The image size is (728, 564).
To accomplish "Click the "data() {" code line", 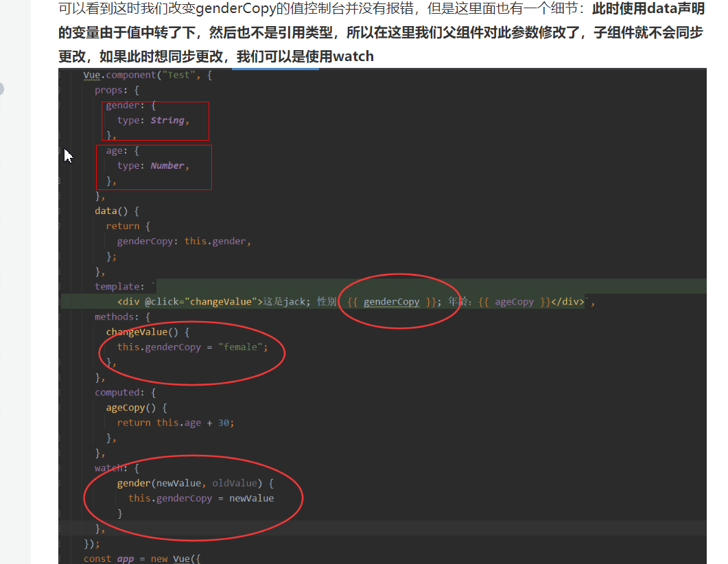I will [x=117, y=211].
